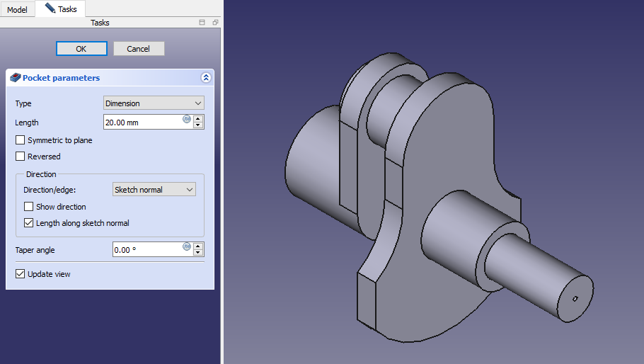Click the Length value input field
Screen dimensions: 644x364
[x=142, y=123]
